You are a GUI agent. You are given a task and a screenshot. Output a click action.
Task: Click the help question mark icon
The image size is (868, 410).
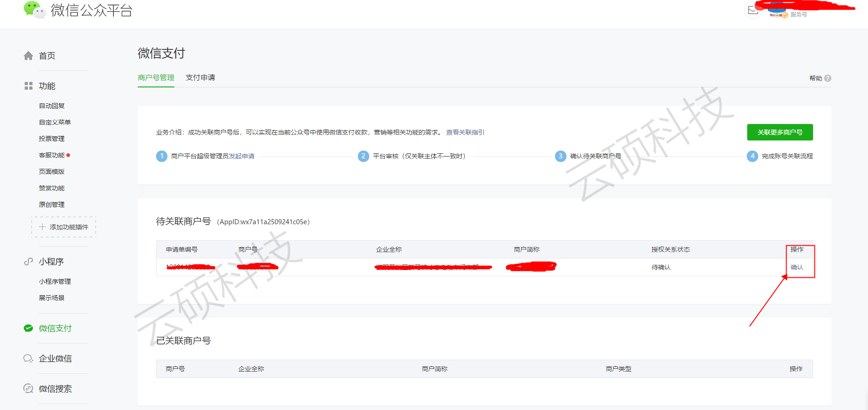click(x=828, y=78)
